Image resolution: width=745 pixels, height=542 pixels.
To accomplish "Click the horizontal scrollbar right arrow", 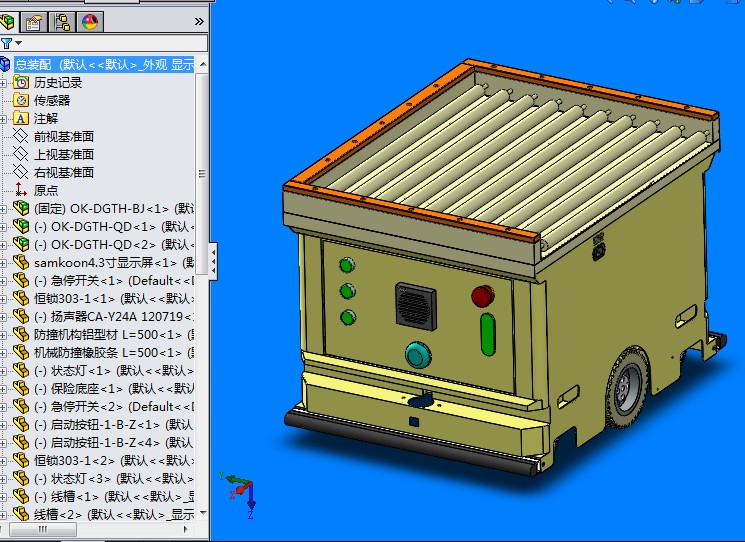I will [x=185, y=529].
